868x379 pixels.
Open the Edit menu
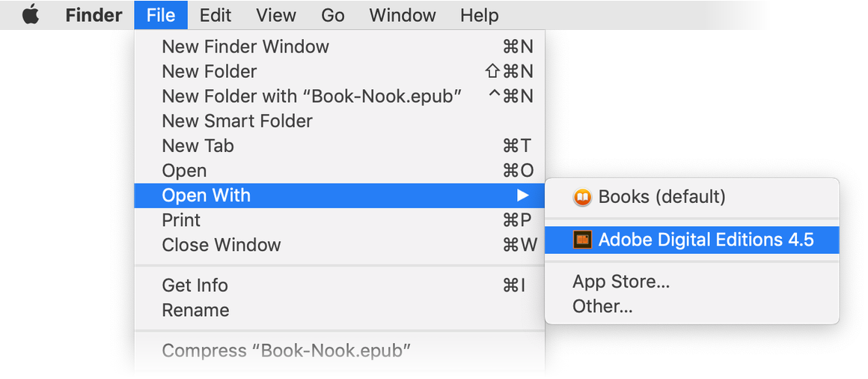[215, 15]
